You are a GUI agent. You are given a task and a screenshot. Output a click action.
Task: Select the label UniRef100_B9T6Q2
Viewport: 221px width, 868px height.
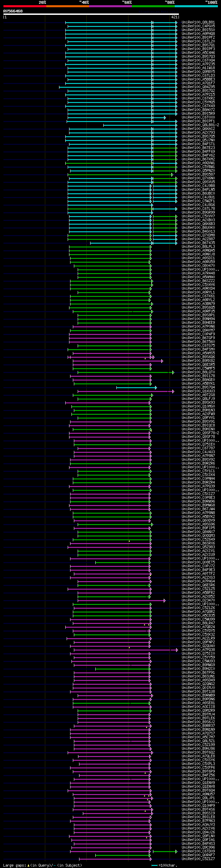click(198, 752)
